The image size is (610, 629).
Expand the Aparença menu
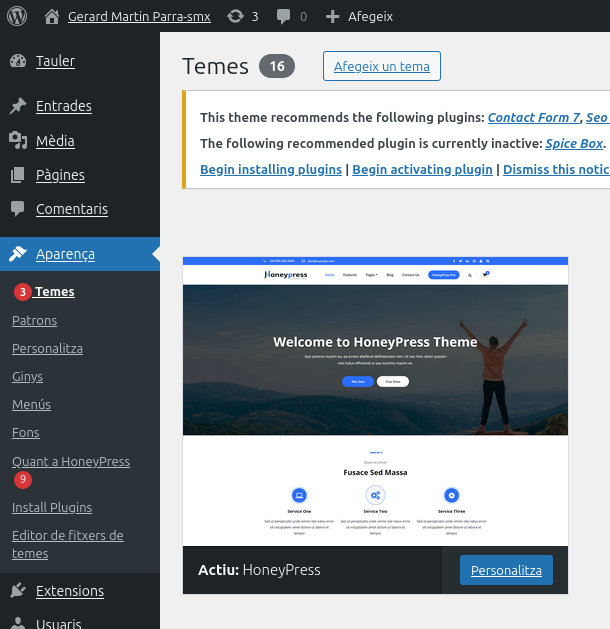[65, 254]
